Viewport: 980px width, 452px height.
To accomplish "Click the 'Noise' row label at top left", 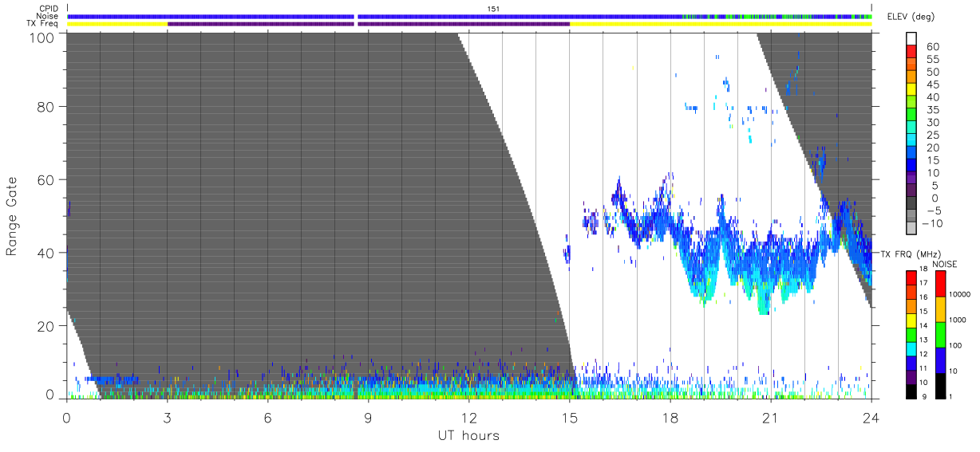I will click(49, 15).
